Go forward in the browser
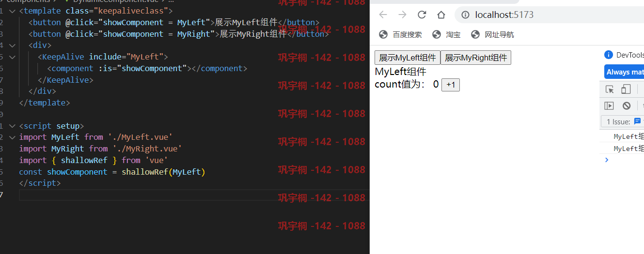This screenshot has width=644, height=254. pyautogui.click(x=402, y=15)
